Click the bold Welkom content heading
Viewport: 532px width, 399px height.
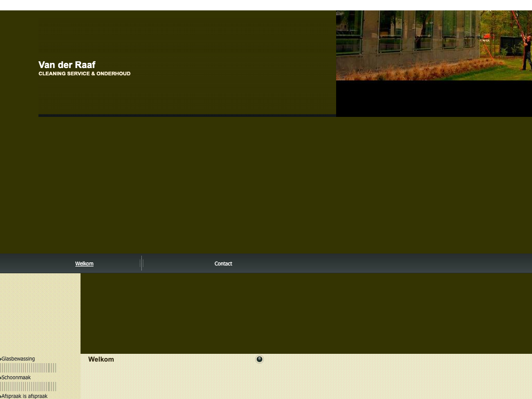101,360
